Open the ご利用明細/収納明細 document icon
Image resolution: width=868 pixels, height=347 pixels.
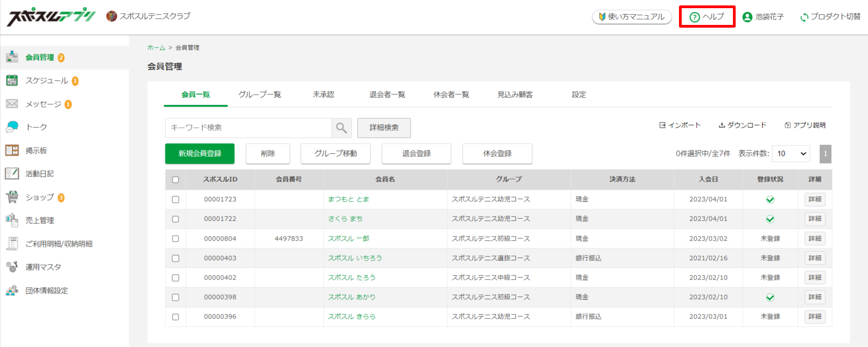click(12, 244)
